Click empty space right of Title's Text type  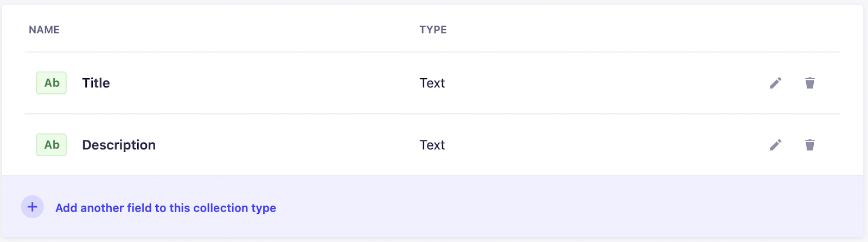(x=597, y=83)
